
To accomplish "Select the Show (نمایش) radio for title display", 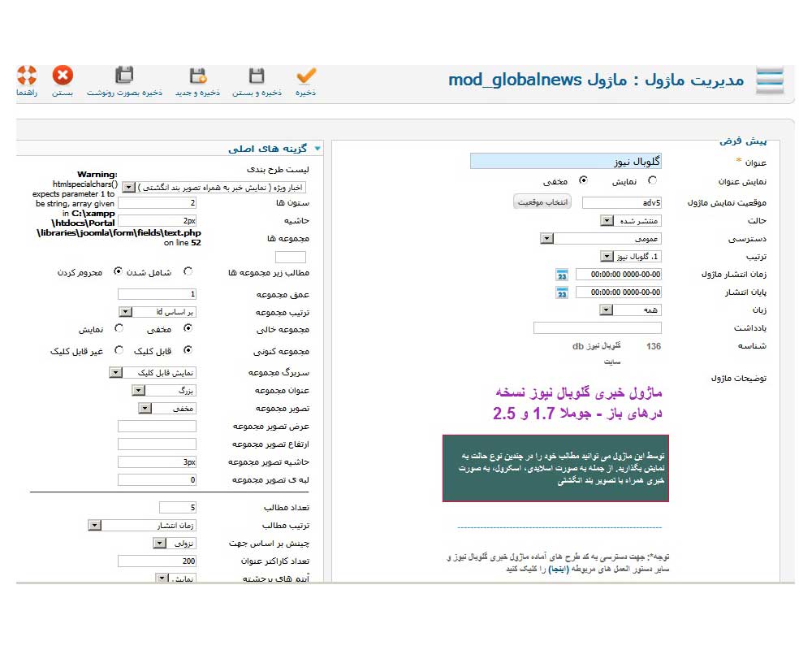I will (x=652, y=180).
